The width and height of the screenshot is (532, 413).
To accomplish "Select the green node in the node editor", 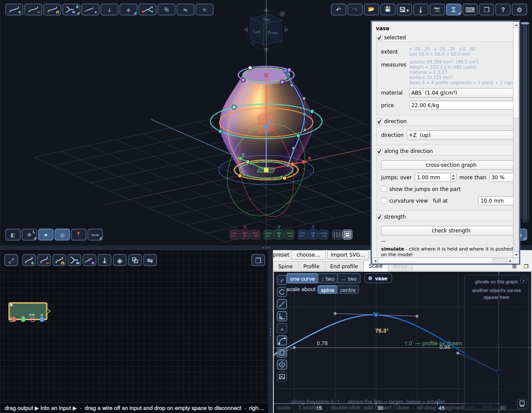I will coord(28,311).
